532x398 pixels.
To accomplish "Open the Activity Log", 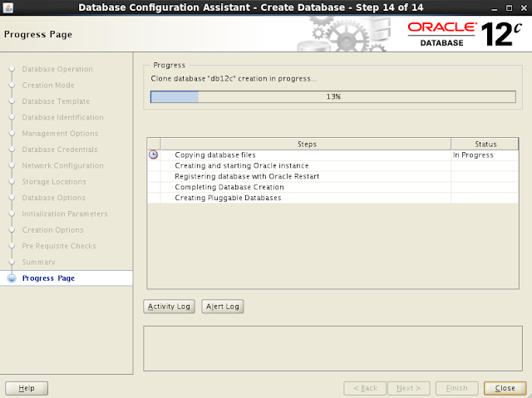I will (169, 307).
